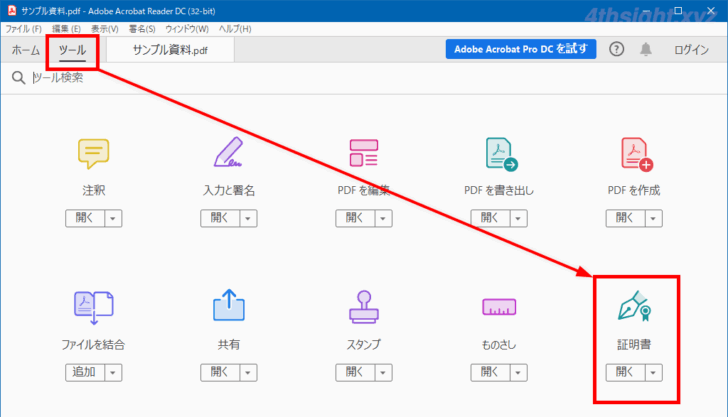Click the 入力と署名 pen icon
The width and height of the screenshot is (728, 417).
tap(228, 152)
